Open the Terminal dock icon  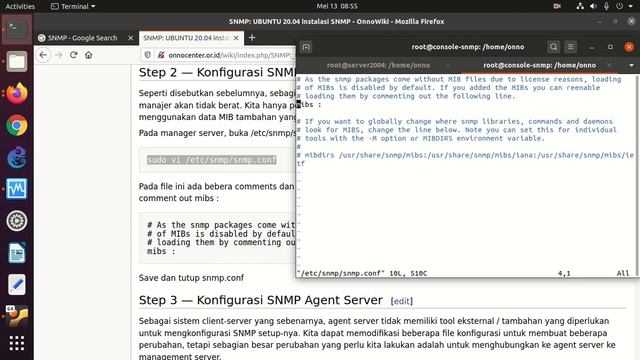tap(17, 29)
